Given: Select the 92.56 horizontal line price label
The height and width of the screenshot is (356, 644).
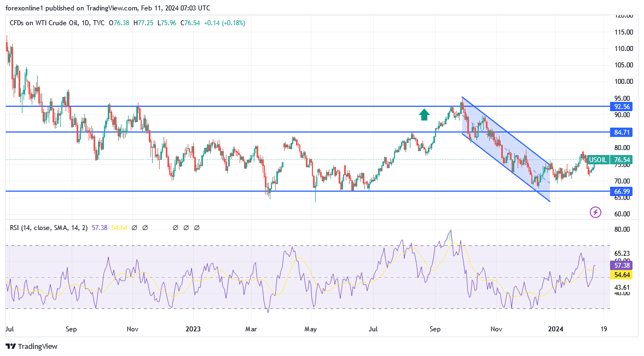Looking at the screenshot, I should tap(622, 106).
